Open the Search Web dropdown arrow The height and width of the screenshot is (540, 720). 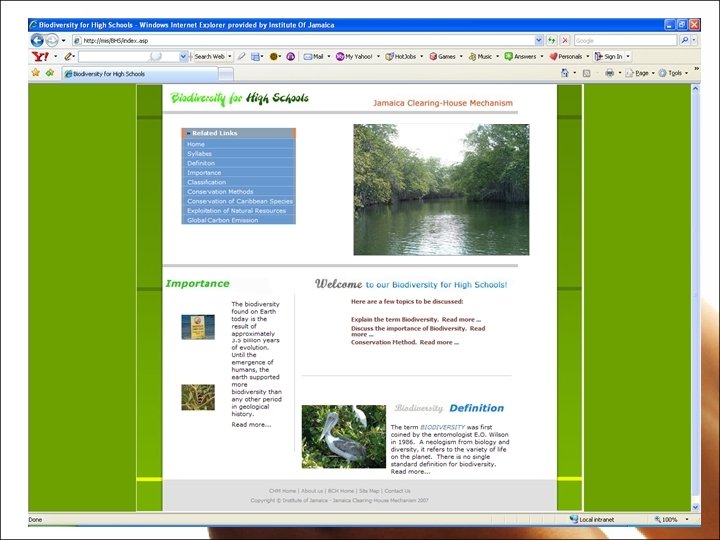(230, 56)
